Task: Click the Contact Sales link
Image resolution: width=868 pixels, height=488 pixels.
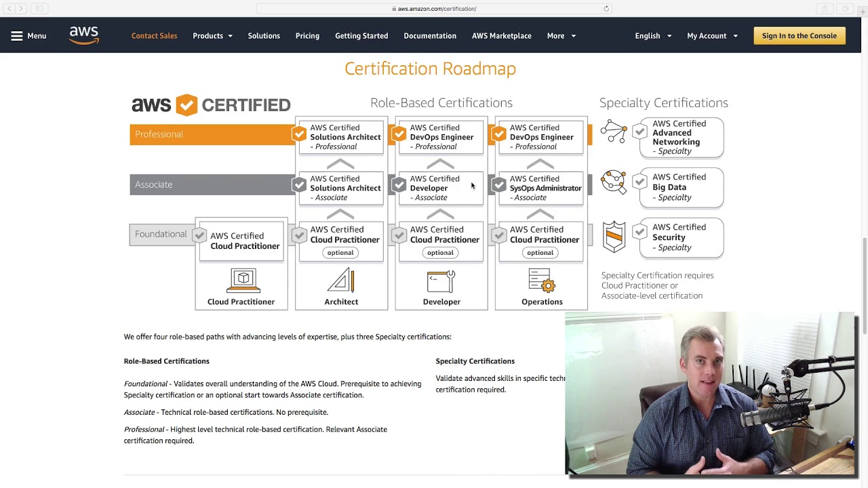Action: 154,36
